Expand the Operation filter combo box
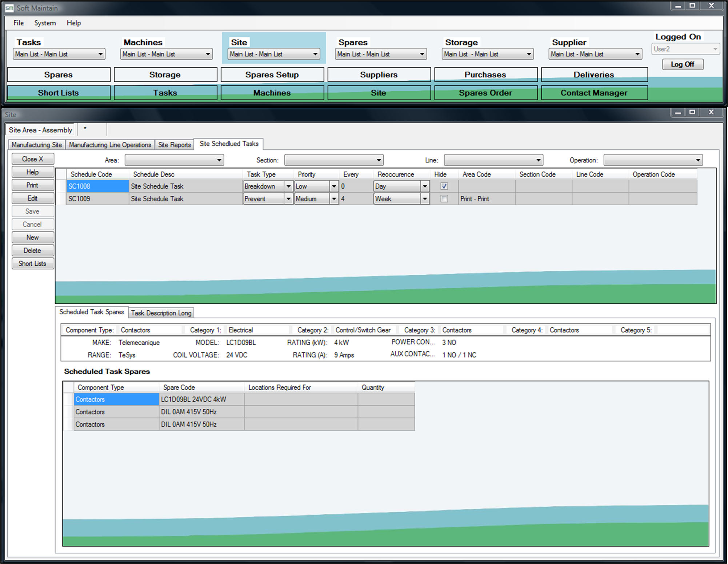This screenshot has height=564, width=728. tap(653, 160)
